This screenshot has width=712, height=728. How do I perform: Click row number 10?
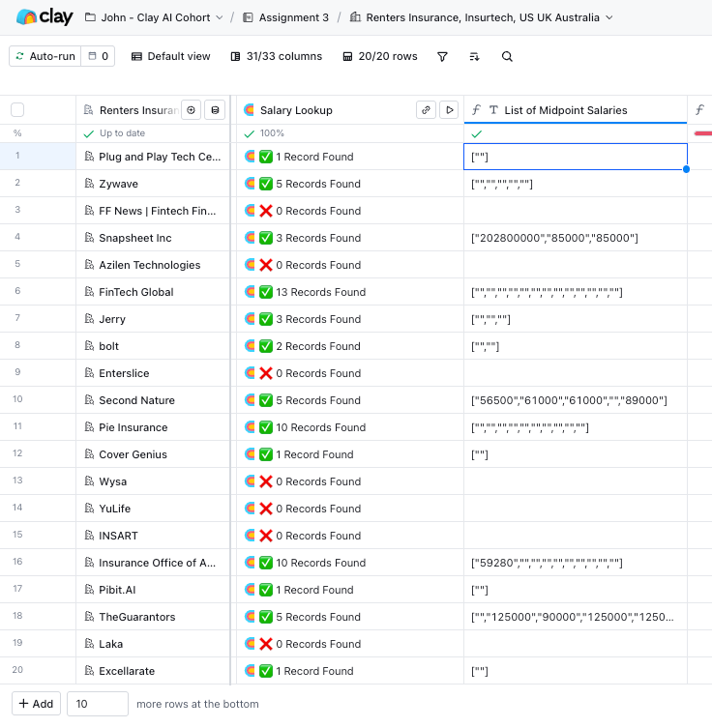click(17, 399)
